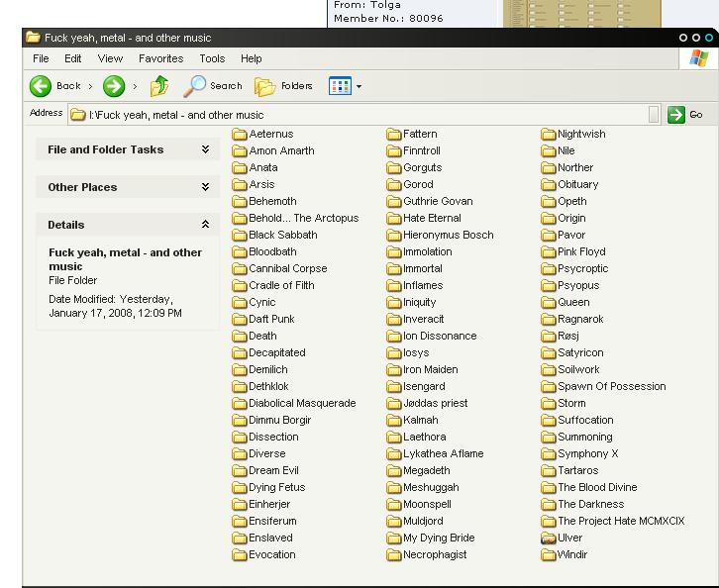Screen dimensions: 719x588
Task: Open the Forward history dropdown arrow
Action: click(x=135, y=86)
